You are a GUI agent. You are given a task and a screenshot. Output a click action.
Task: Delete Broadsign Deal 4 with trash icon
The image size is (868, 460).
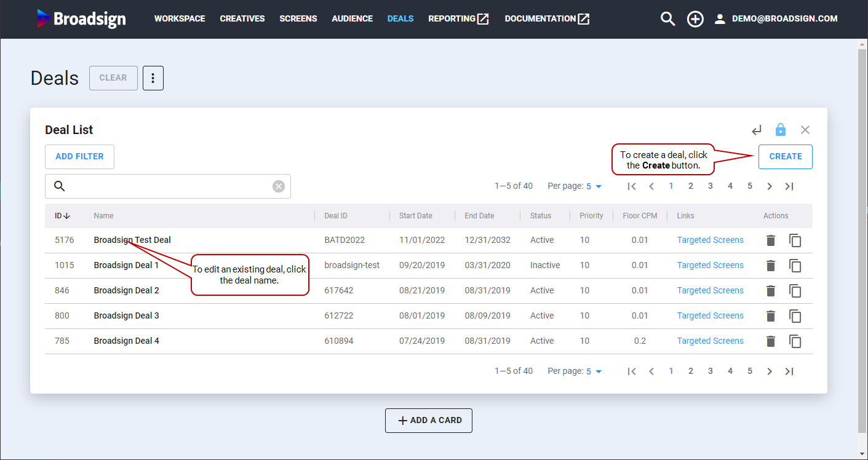tap(770, 341)
